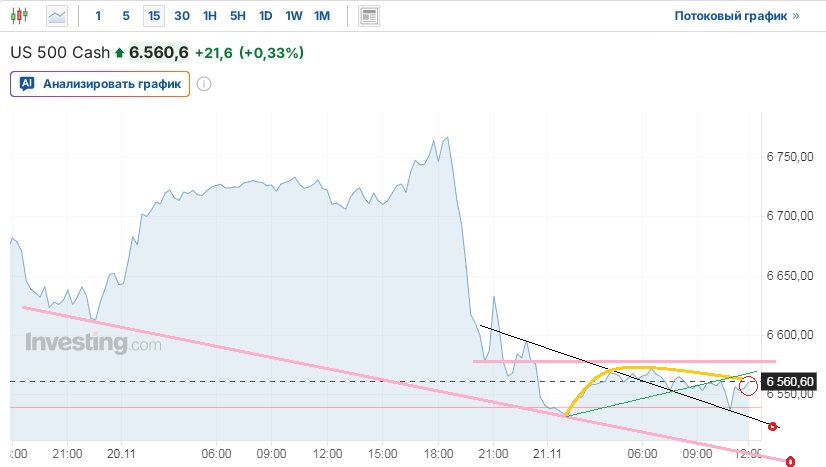Click the red circle marker on the black trendline
Screen dimensions: 826x467
coord(771,426)
